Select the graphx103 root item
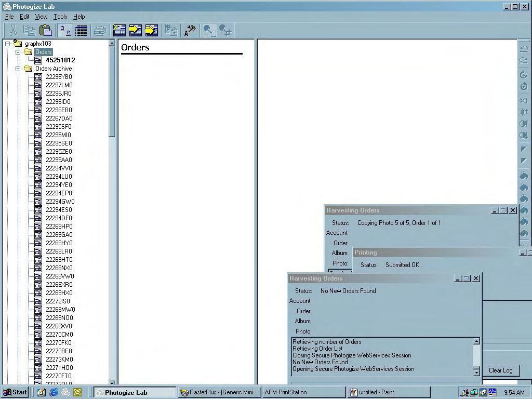 [x=38, y=44]
